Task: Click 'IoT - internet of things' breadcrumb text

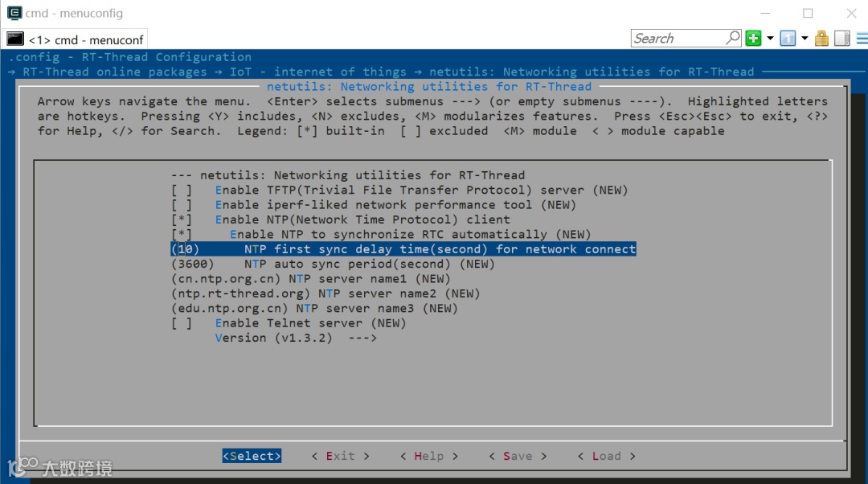Action: (x=317, y=72)
